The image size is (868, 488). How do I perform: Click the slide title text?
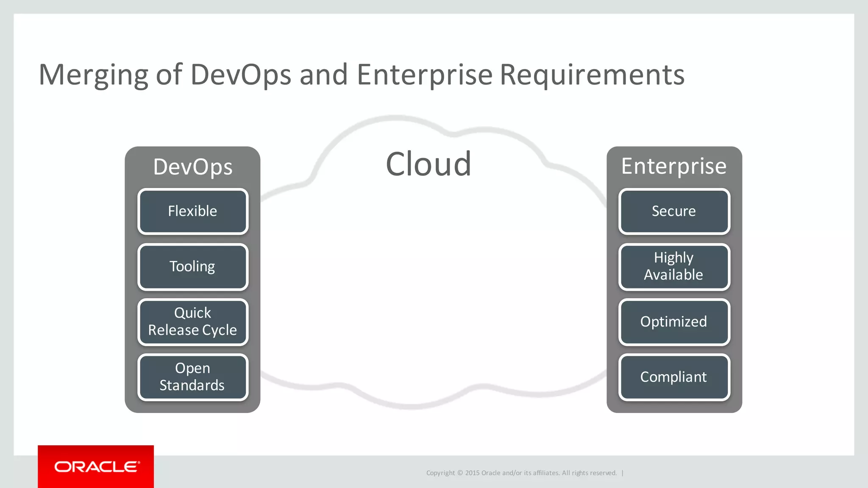[361, 75]
